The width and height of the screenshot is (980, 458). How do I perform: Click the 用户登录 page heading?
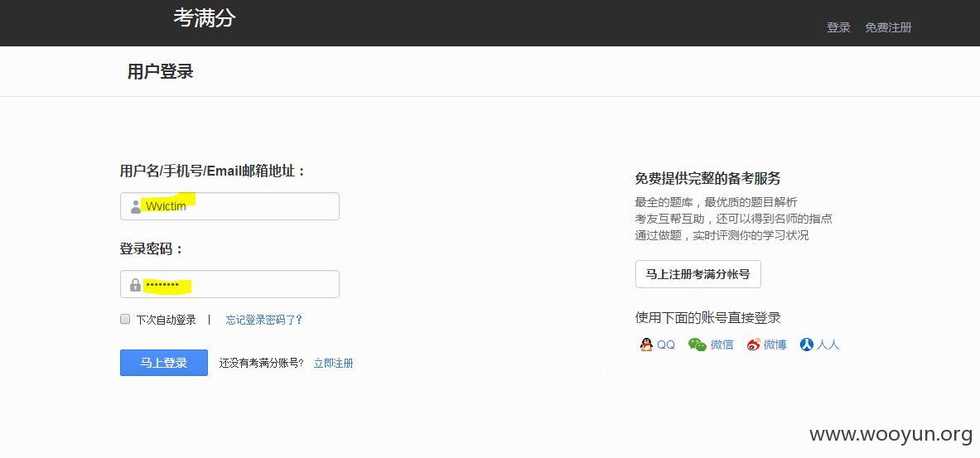(x=161, y=71)
